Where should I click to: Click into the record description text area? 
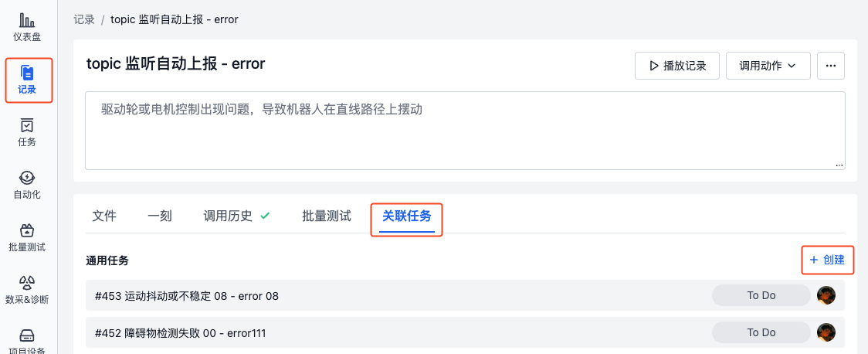(x=465, y=131)
